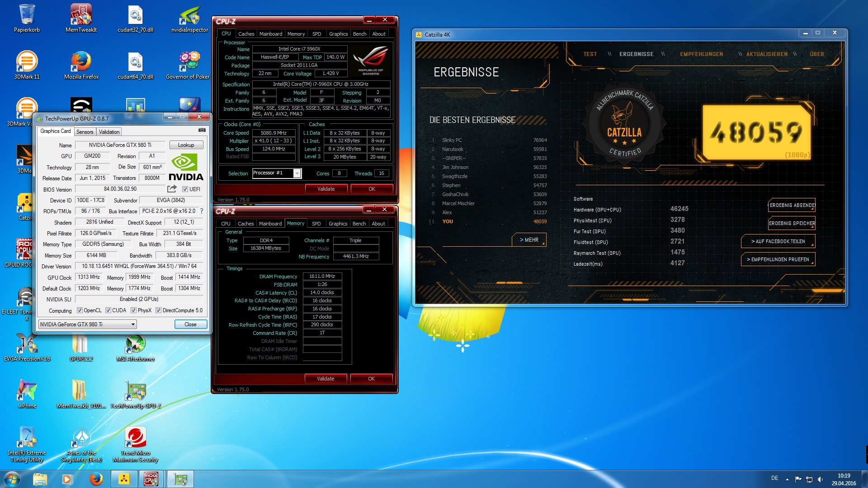Open AKTUALISIEREN section in Catzilla
The width and height of the screenshot is (868, 488).
[x=767, y=54]
